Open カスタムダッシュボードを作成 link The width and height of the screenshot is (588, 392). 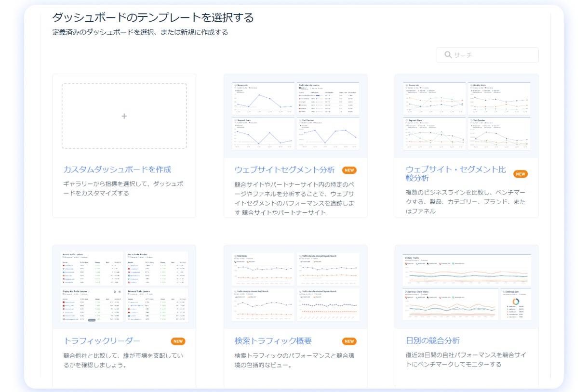coord(117,170)
